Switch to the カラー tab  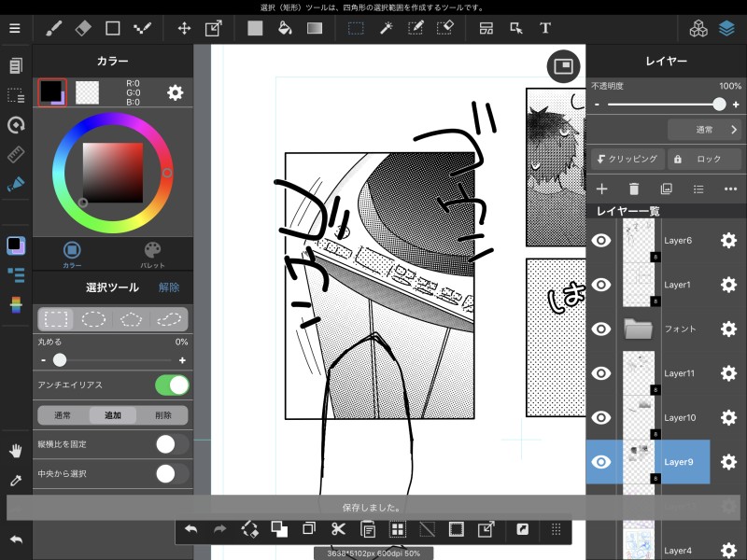[72, 254]
